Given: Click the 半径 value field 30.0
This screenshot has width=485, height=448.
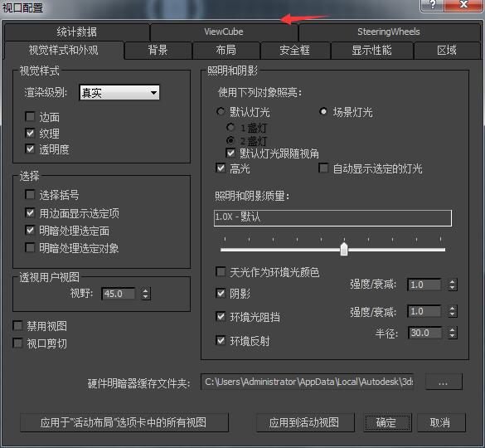Looking at the screenshot, I should [x=424, y=333].
